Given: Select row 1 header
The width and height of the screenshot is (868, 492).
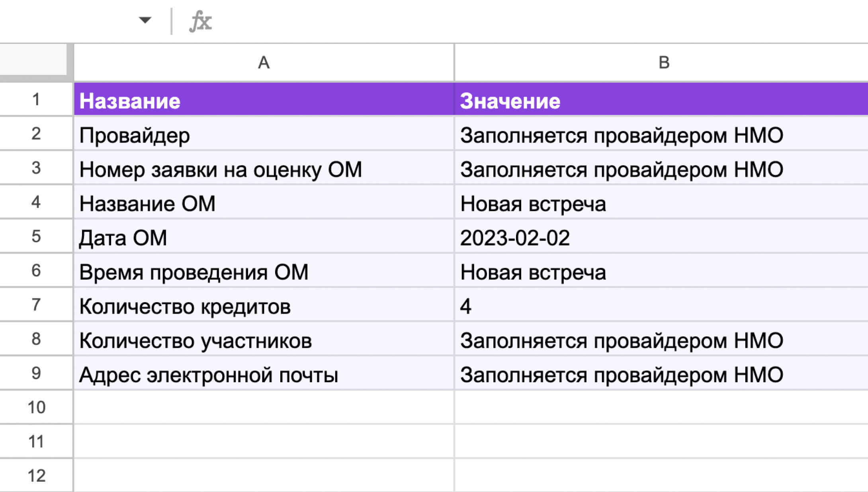Looking at the screenshot, I should tap(36, 99).
